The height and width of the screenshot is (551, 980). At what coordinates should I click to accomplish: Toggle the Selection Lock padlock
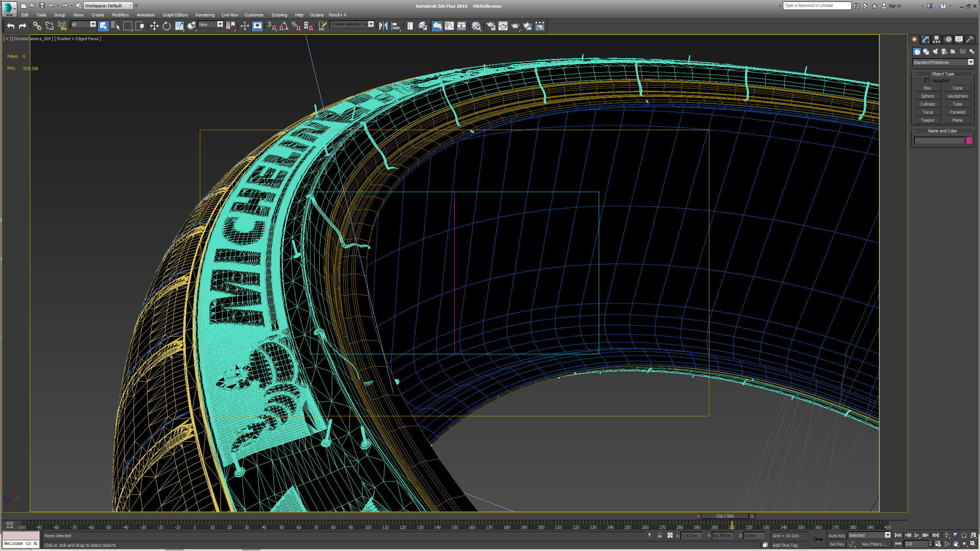tap(660, 536)
